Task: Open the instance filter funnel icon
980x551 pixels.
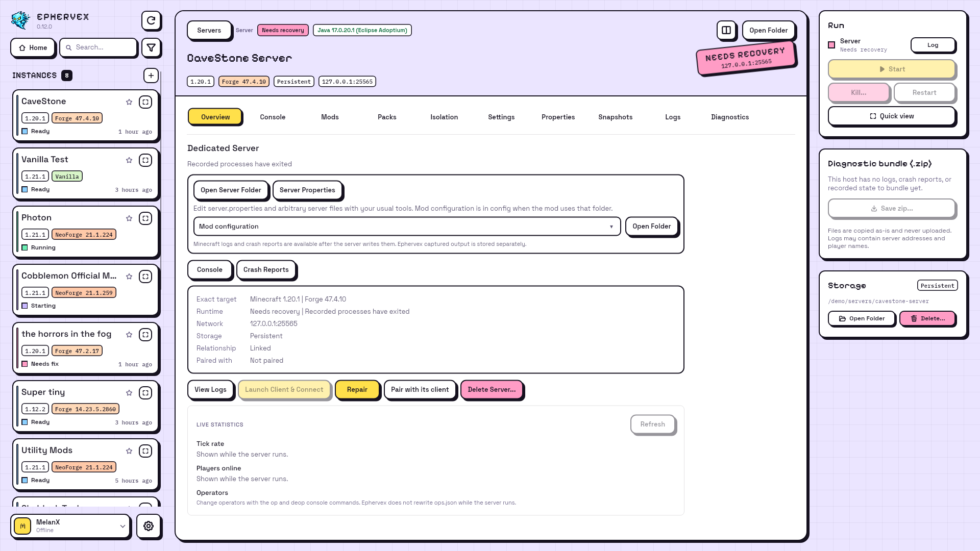Action: click(x=151, y=47)
